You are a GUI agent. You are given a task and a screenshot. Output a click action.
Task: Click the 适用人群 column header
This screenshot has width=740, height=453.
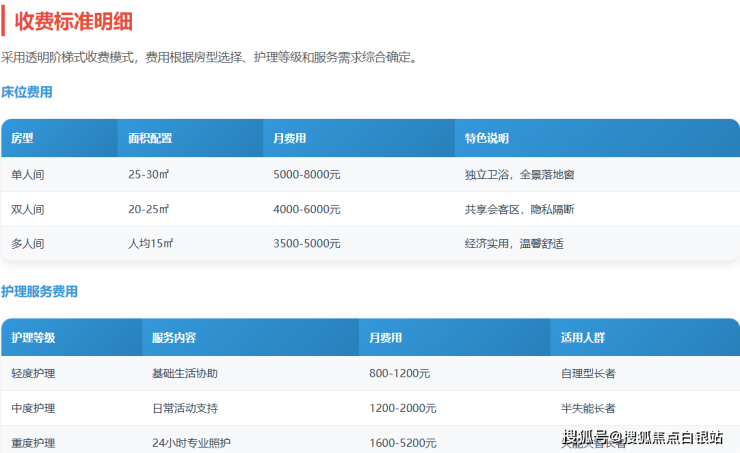[x=584, y=338]
